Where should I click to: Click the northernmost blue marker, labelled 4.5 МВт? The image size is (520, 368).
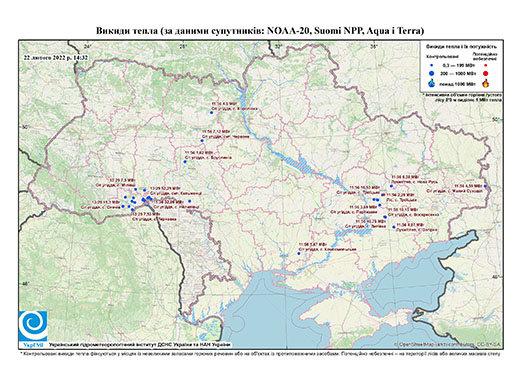(211, 113)
